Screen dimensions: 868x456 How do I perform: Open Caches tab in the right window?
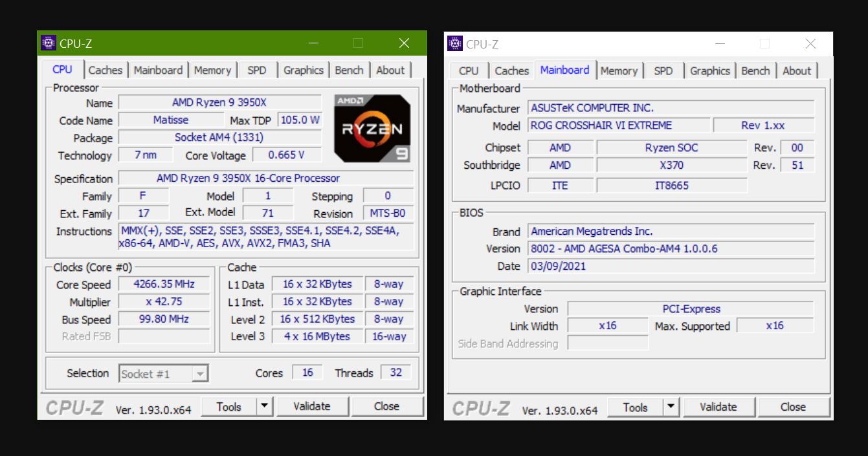512,71
